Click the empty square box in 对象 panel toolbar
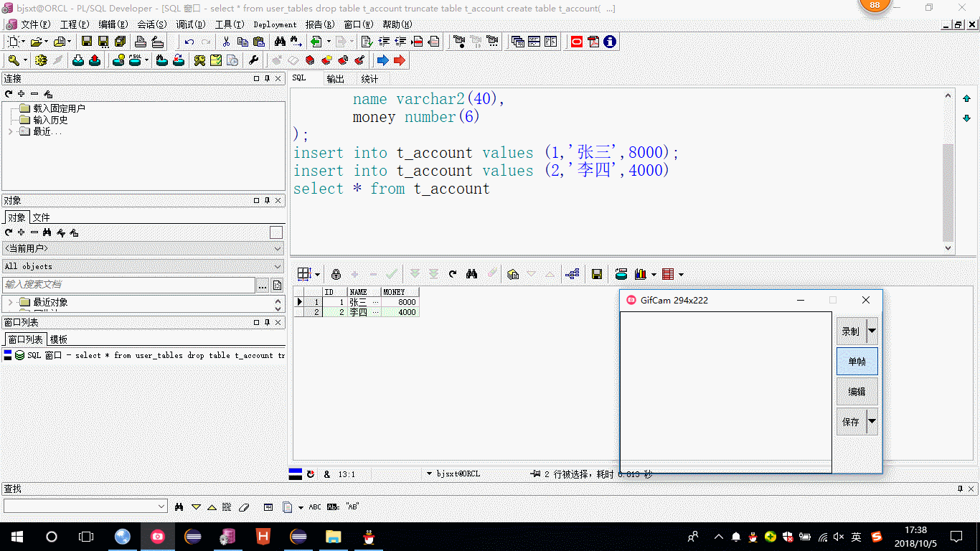The width and height of the screenshot is (980, 551). (276, 232)
